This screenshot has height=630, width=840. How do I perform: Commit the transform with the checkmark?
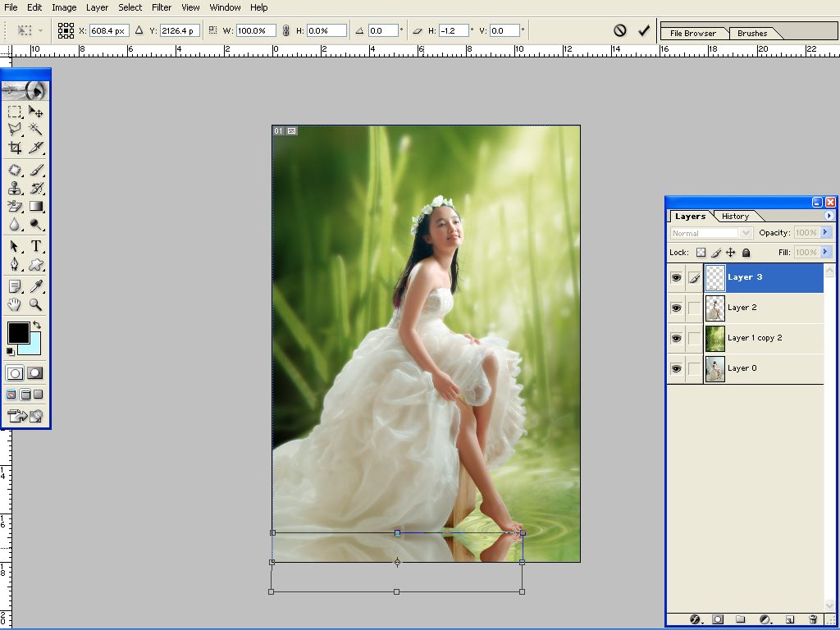tap(644, 30)
